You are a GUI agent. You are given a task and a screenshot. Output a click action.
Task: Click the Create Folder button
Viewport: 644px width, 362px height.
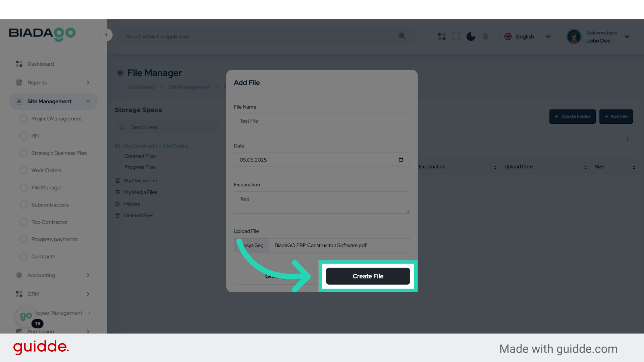[572, 116]
